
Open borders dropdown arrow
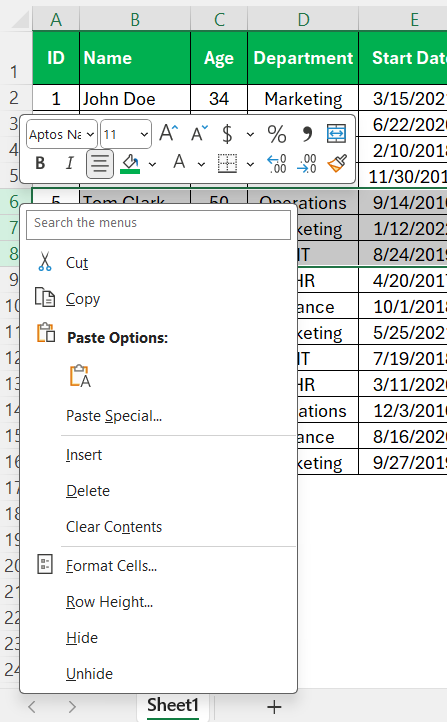[250, 164]
